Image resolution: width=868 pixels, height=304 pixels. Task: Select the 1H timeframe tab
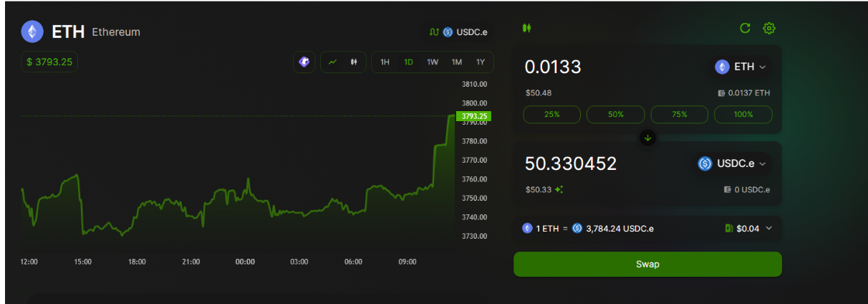coord(385,62)
